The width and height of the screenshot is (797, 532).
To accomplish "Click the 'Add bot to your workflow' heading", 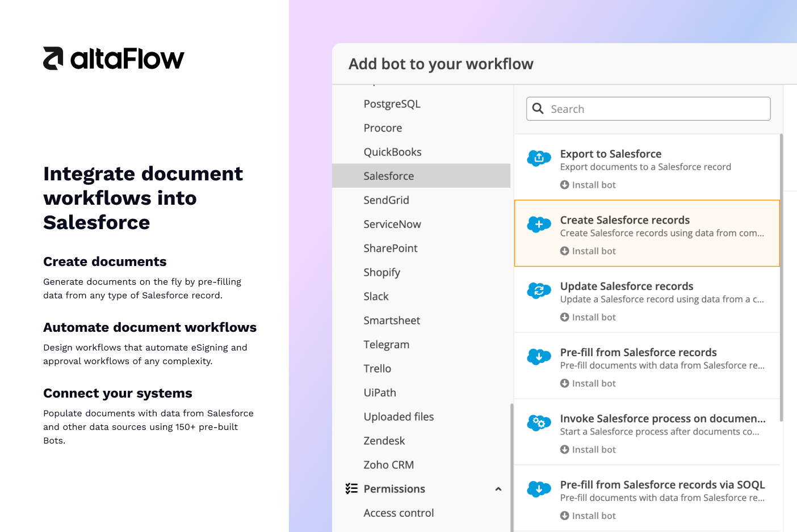I will pyautogui.click(x=441, y=64).
